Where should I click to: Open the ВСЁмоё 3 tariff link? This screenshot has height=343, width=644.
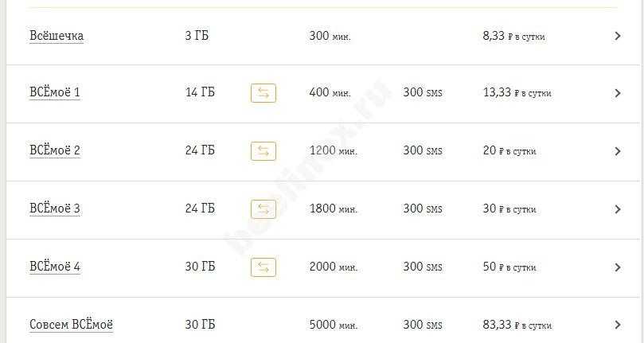[x=55, y=209]
